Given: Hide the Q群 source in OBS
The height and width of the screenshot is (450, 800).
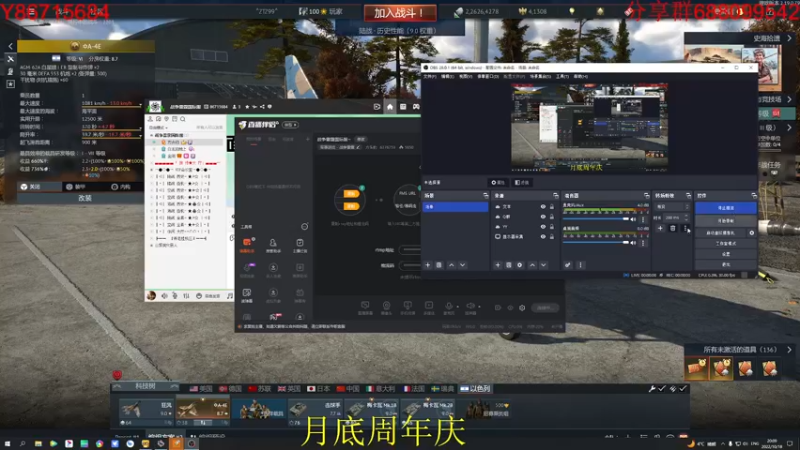Looking at the screenshot, I should 543,217.
